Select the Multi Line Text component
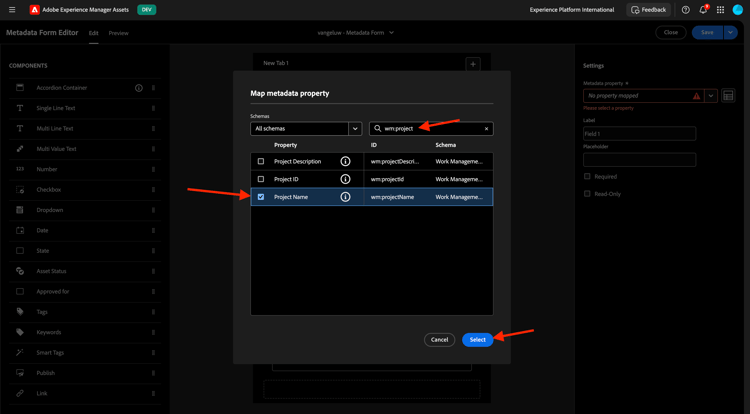This screenshot has height=414, width=750. (85, 129)
